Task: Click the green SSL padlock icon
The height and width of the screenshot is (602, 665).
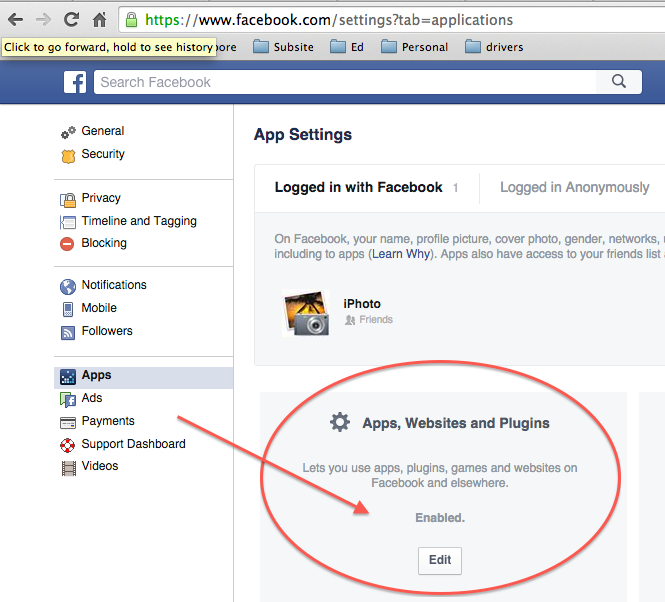Action: coord(131,20)
